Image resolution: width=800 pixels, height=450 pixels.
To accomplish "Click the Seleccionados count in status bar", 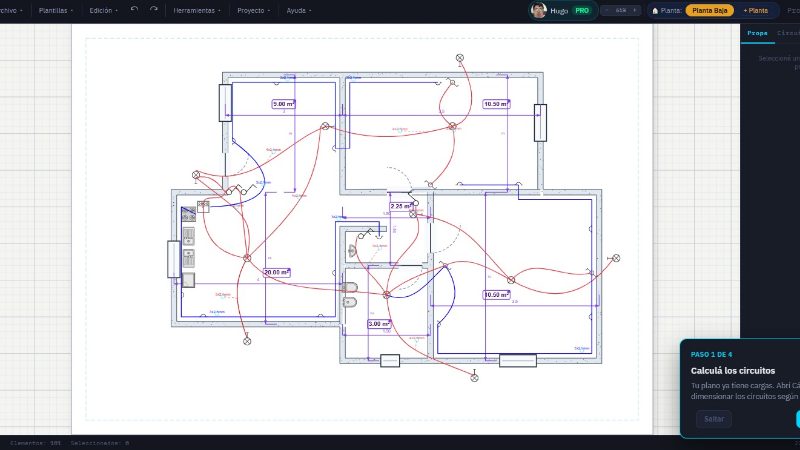I will pyautogui.click(x=100, y=443).
